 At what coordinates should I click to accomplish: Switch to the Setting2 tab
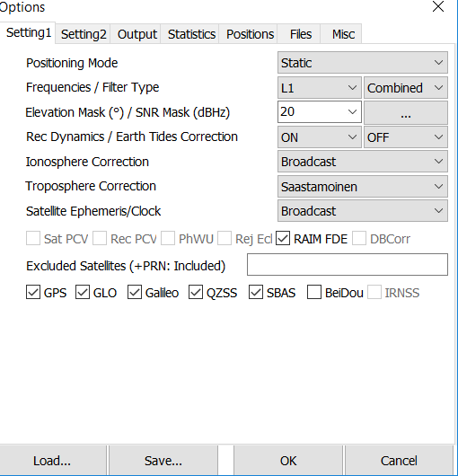coord(84,34)
